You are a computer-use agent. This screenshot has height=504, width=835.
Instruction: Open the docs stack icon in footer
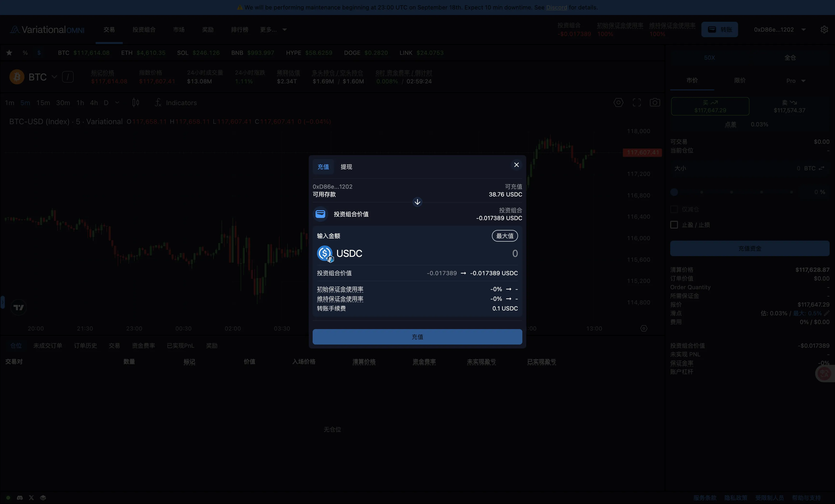tap(43, 497)
